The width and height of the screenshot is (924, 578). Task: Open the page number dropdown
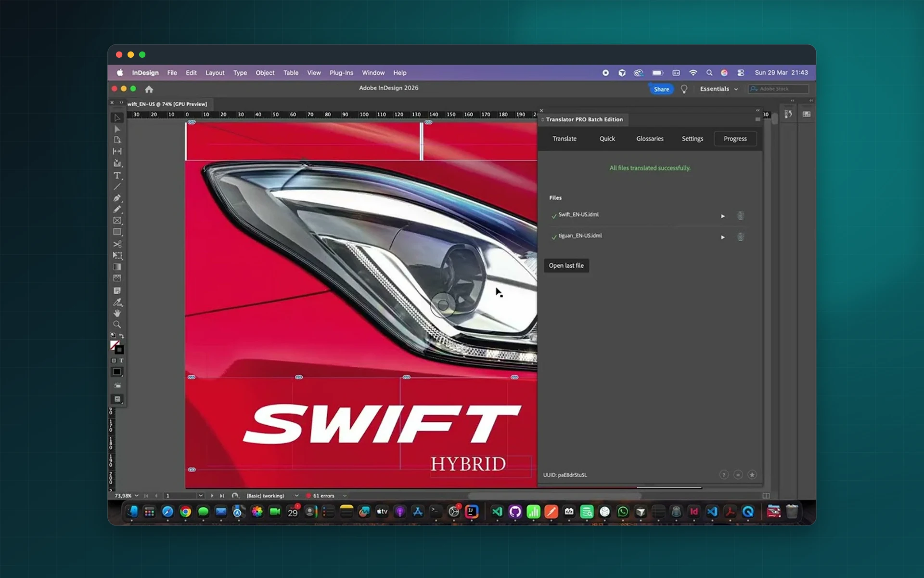pos(201,496)
